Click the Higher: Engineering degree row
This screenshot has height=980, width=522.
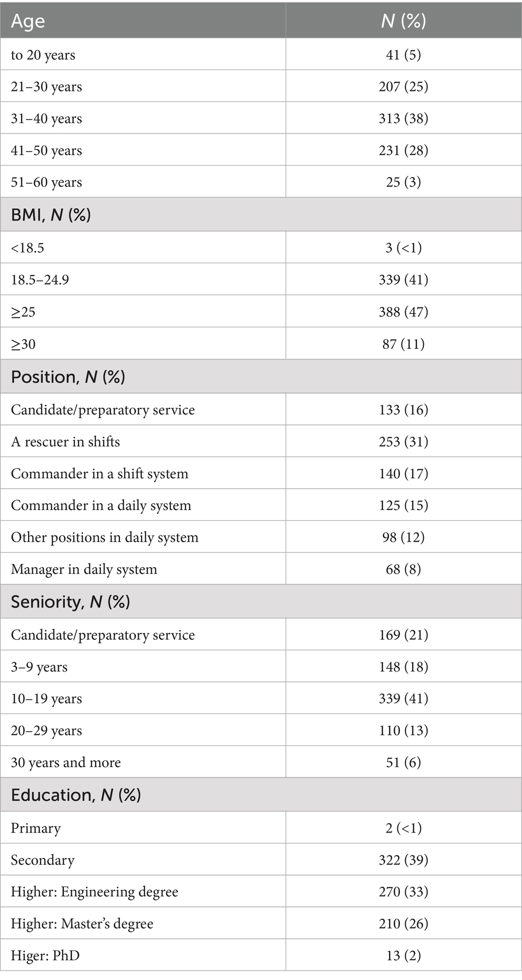pos(261,892)
